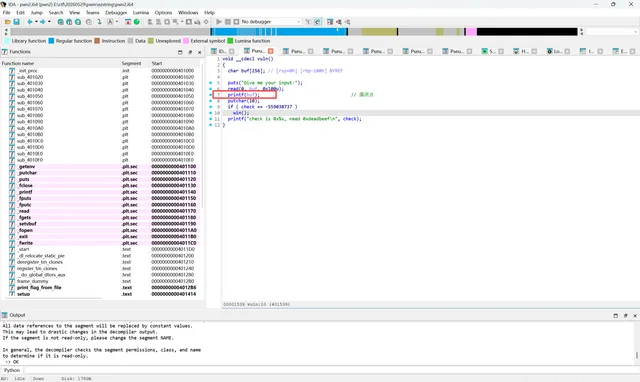Click function icon beside print_flag_from_file
640x382 pixels.
click(x=12, y=288)
